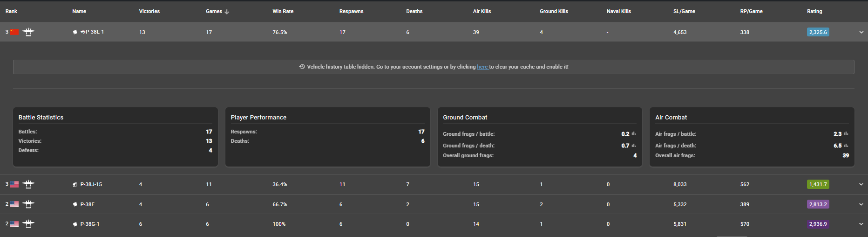Click the chart icon next to Air frags / battle
The height and width of the screenshot is (237, 868).
pyautogui.click(x=846, y=134)
